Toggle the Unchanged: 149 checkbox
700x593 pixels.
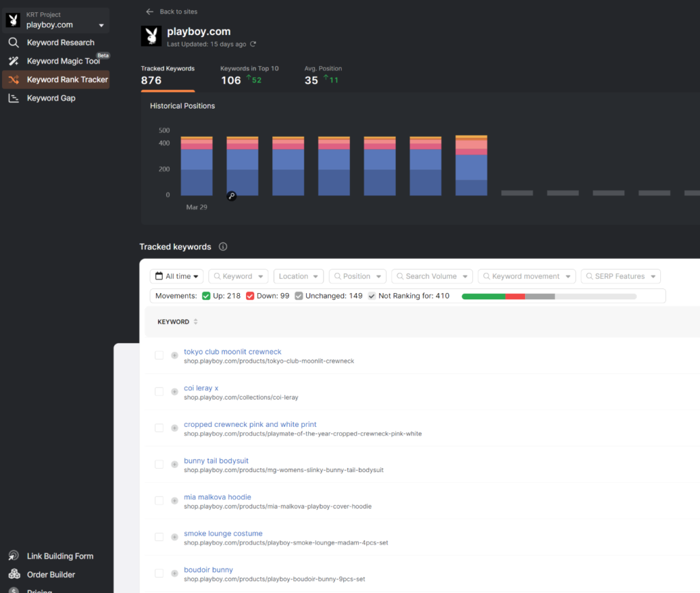click(299, 296)
